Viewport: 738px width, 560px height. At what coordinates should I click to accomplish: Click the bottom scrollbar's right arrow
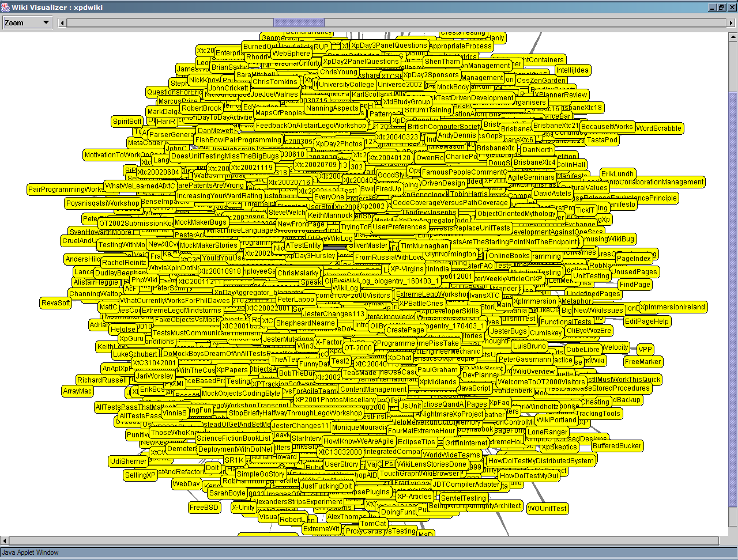tap(724, 541)
